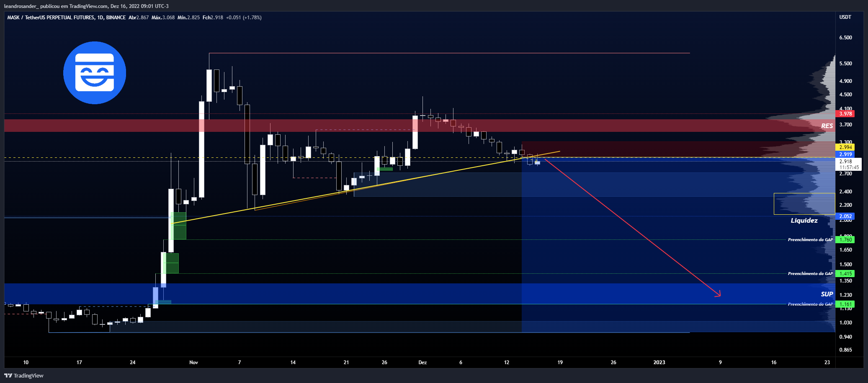This screenshot has height=383, width=868.
Task: Click the Mín 2.825 low value
Action: click(x=188, y=18)
